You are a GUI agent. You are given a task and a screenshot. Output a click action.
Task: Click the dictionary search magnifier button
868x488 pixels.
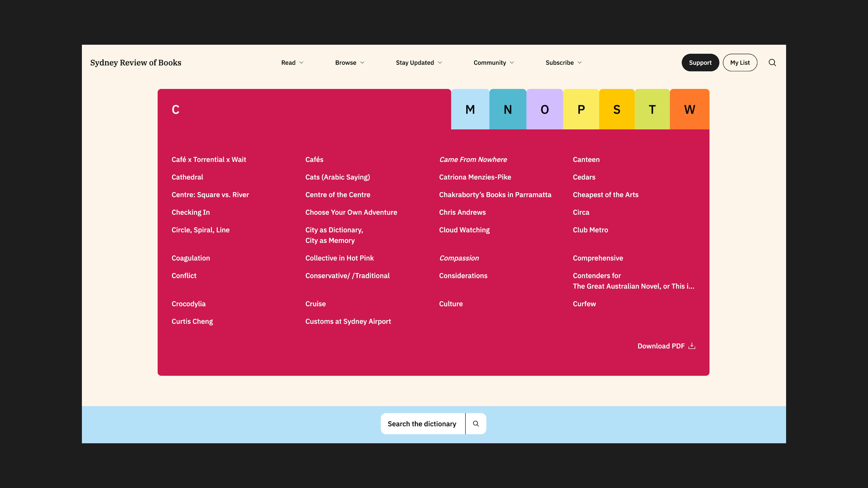point(476,423)
